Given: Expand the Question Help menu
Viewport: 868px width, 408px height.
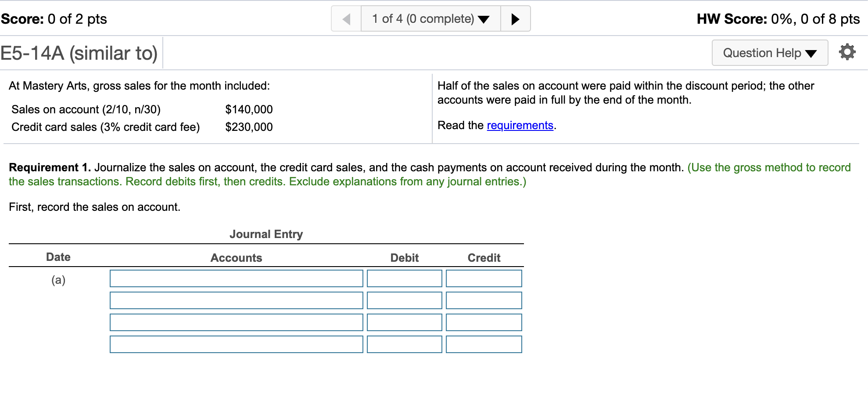Looking at the screenshot, I should (770, 53).
